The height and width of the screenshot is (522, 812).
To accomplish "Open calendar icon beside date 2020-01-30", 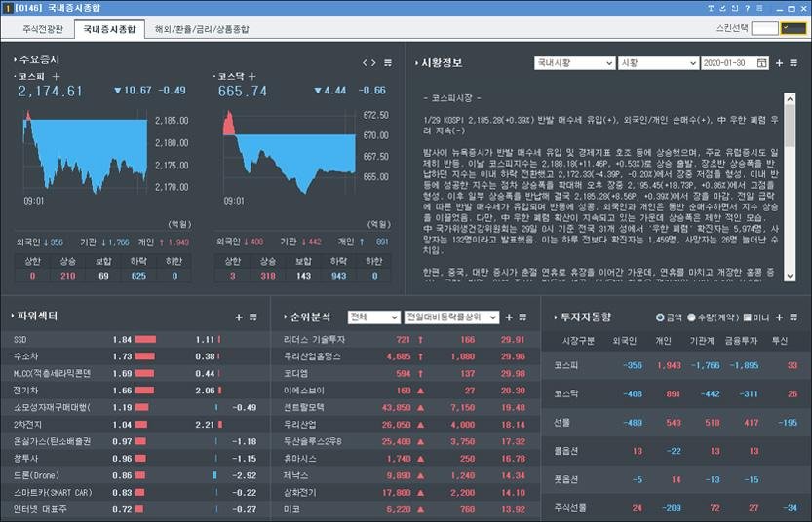I will pos(761,63).
